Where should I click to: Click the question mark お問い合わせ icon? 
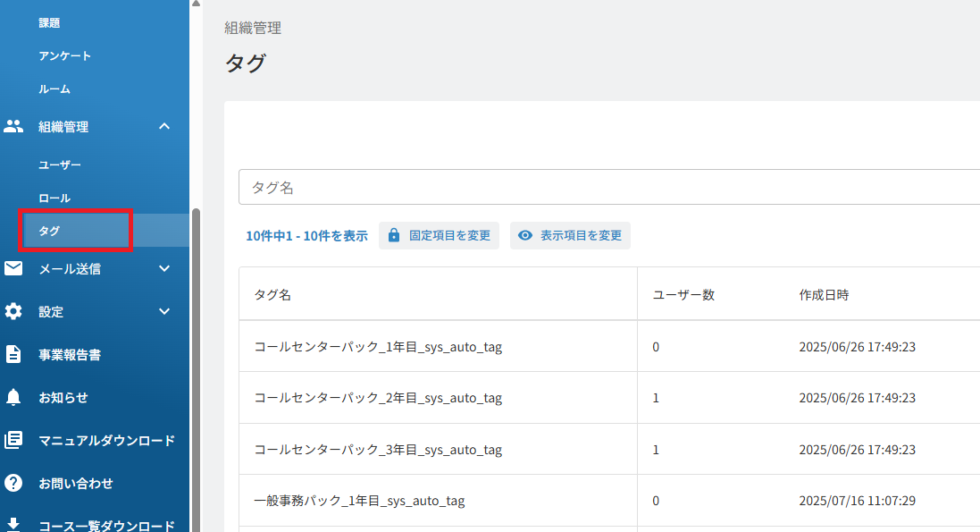tap(13, 483)
